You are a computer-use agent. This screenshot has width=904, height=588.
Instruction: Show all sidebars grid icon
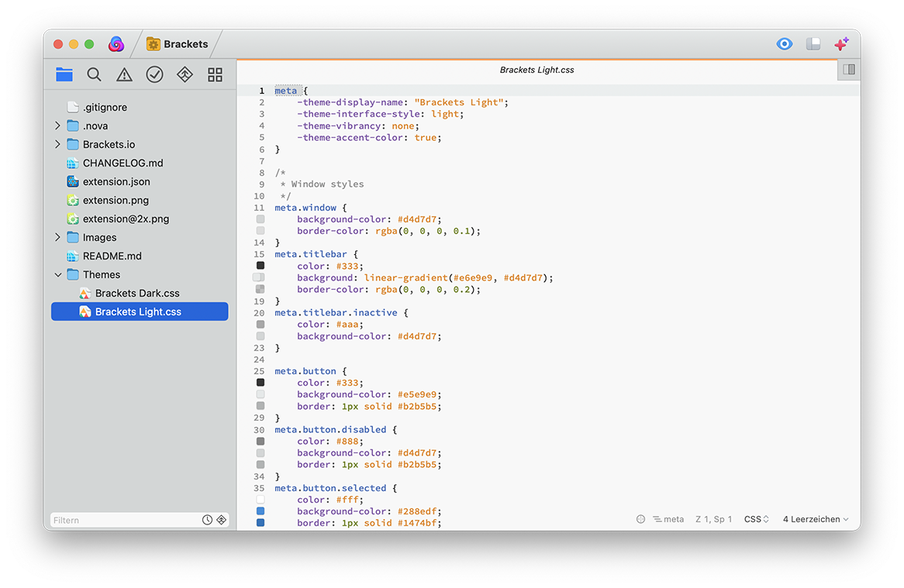tap(215, 74)
